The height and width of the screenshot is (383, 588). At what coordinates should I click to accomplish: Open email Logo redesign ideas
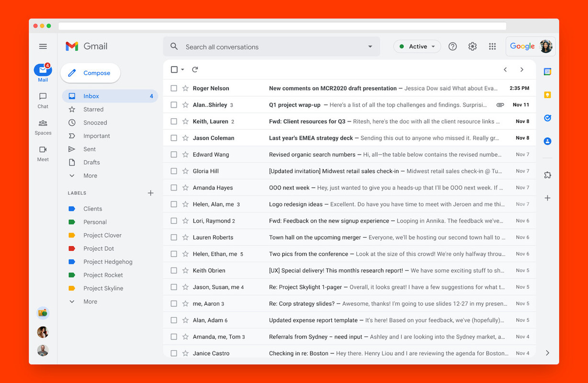coord(350,204)
